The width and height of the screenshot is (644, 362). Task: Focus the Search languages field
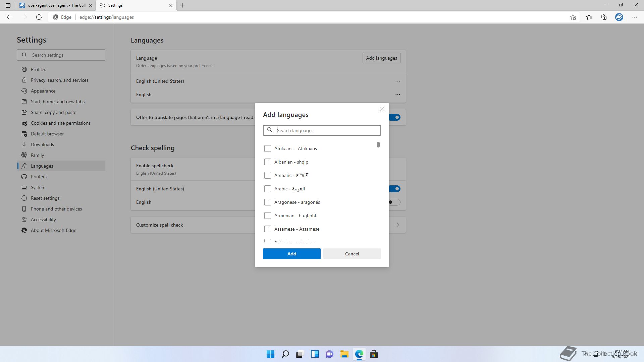pos(322,130)
